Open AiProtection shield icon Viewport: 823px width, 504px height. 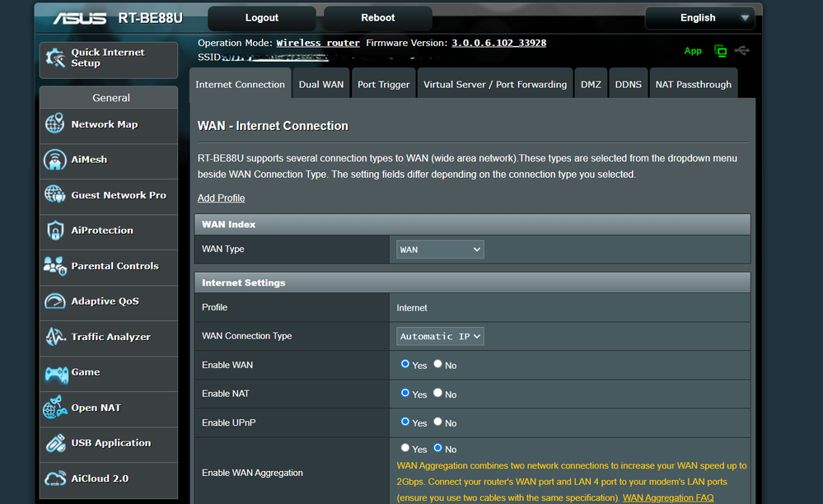[55, 231]
